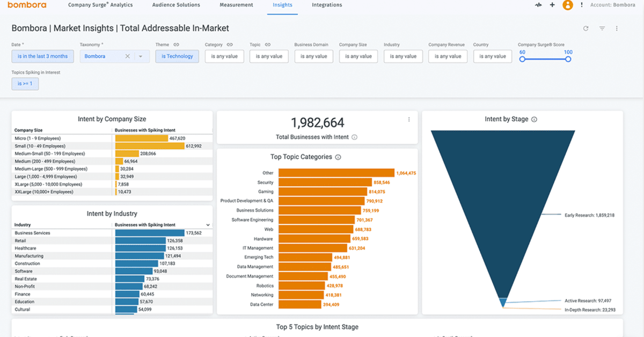Select the Healthcare industry row
644x337 pixels.
coord(112,248)
